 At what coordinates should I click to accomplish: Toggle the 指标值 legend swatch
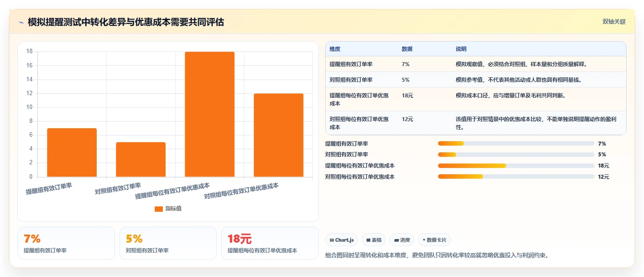coord(159,209)
